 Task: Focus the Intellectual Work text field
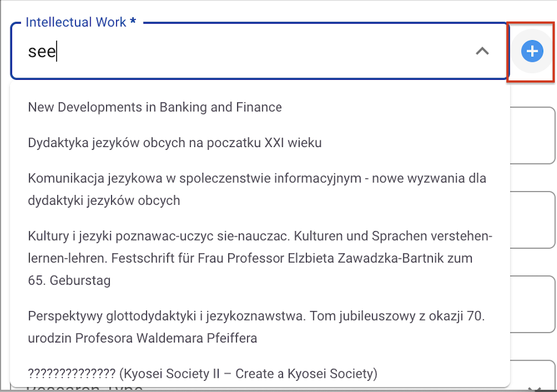[x=248, y=52]
